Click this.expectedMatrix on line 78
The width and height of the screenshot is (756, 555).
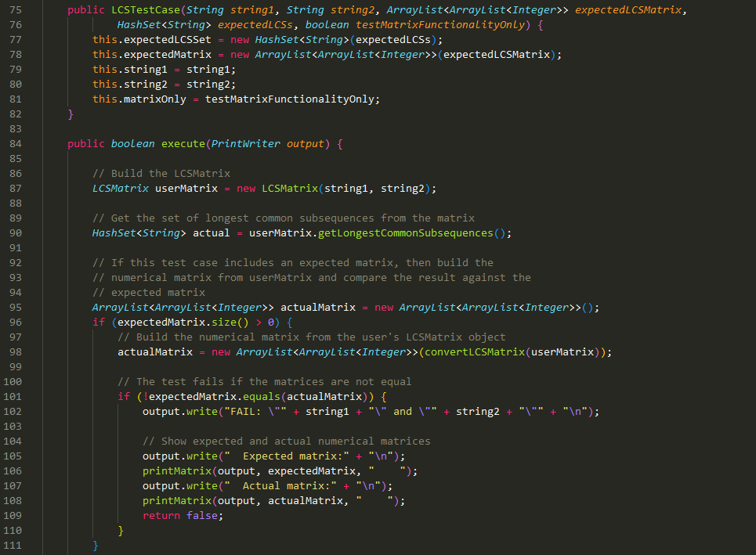click(152, 55)
